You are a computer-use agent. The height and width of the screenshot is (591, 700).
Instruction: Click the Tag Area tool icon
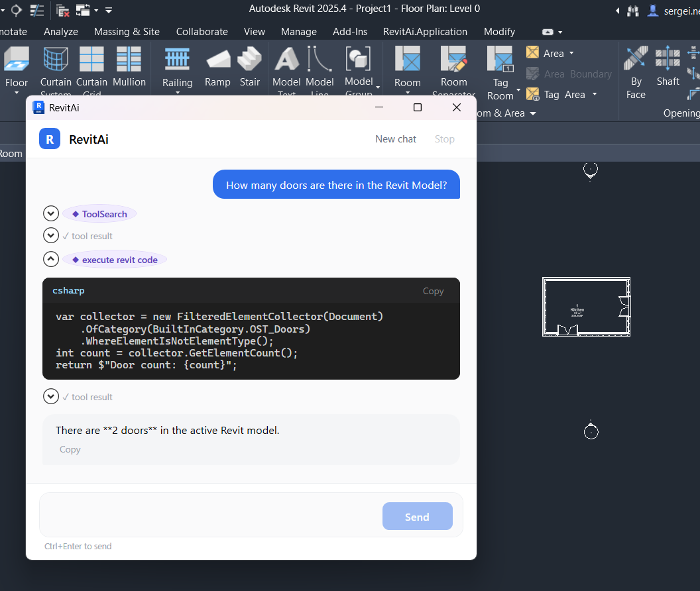click(x=532, y=94)
